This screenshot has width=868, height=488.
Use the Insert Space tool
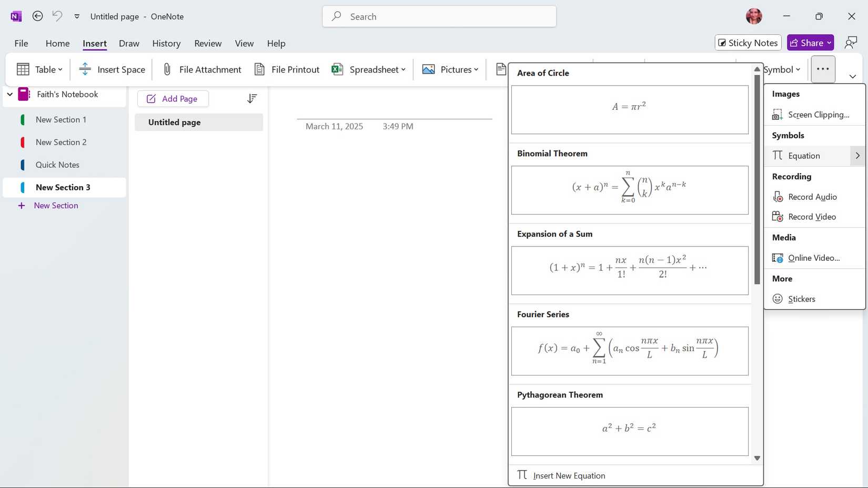tap(112, 69)
